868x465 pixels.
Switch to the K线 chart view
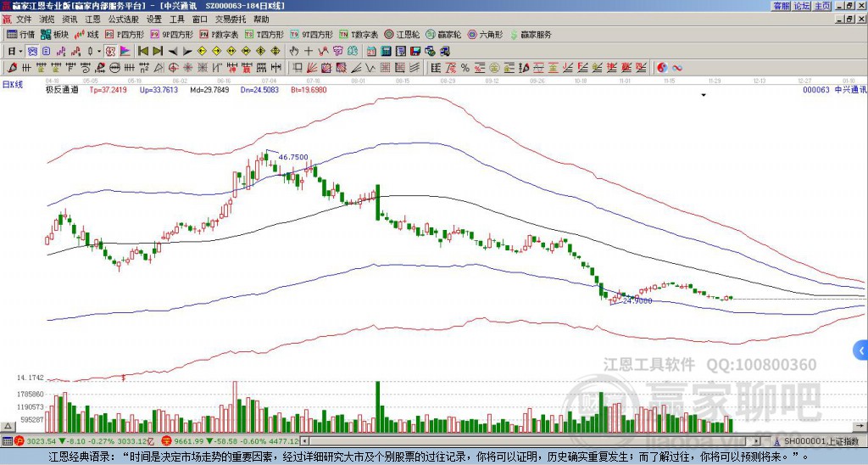click(x=86, y=34)
